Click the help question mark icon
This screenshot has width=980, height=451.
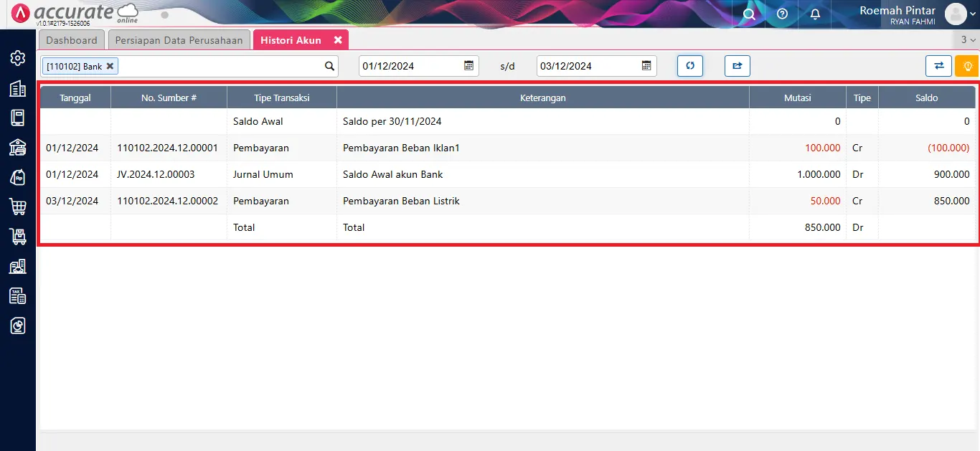(x=782, y=14)
